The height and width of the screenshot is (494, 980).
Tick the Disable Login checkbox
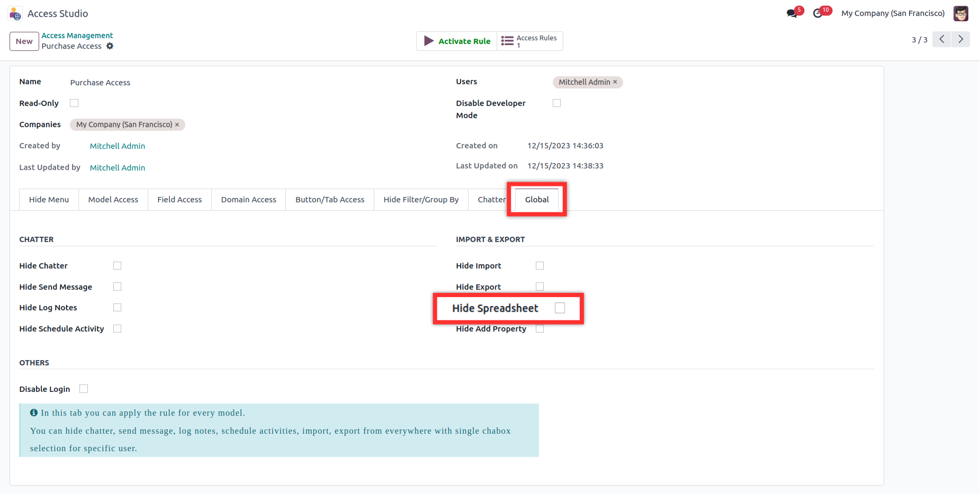(x=84, y=389)
